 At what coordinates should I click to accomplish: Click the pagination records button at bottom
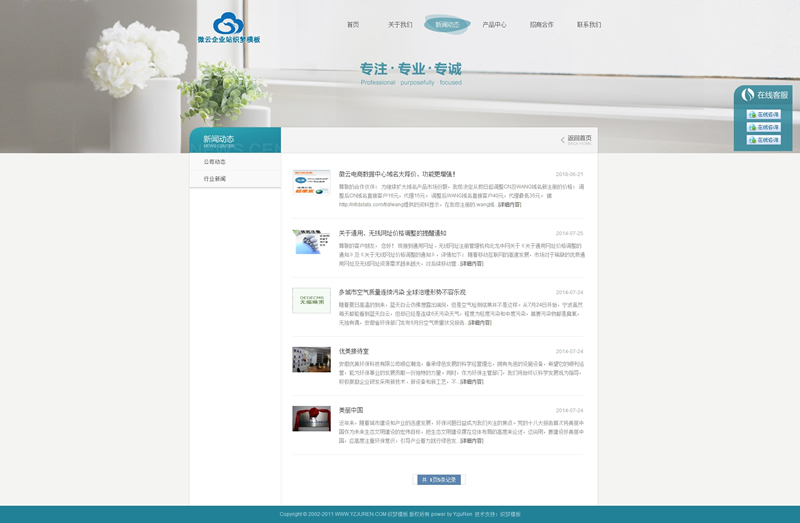439,480
